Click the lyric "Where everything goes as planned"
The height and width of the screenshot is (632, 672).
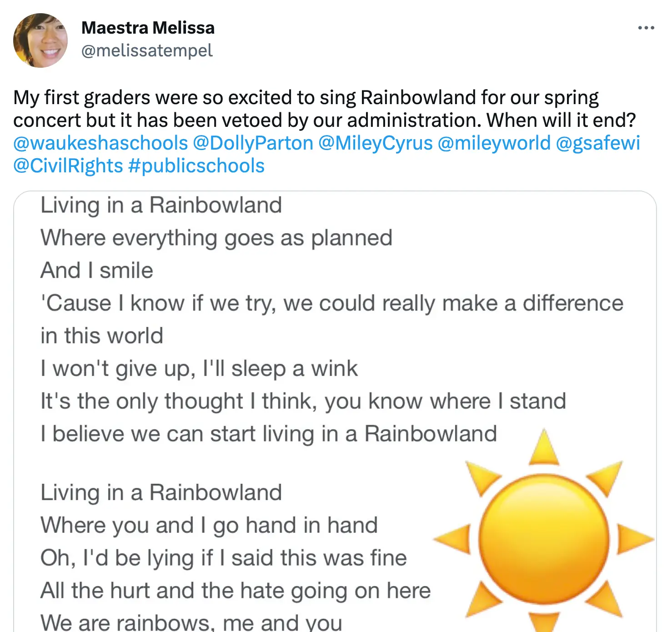pyautogui.click(x=216, y=238)
